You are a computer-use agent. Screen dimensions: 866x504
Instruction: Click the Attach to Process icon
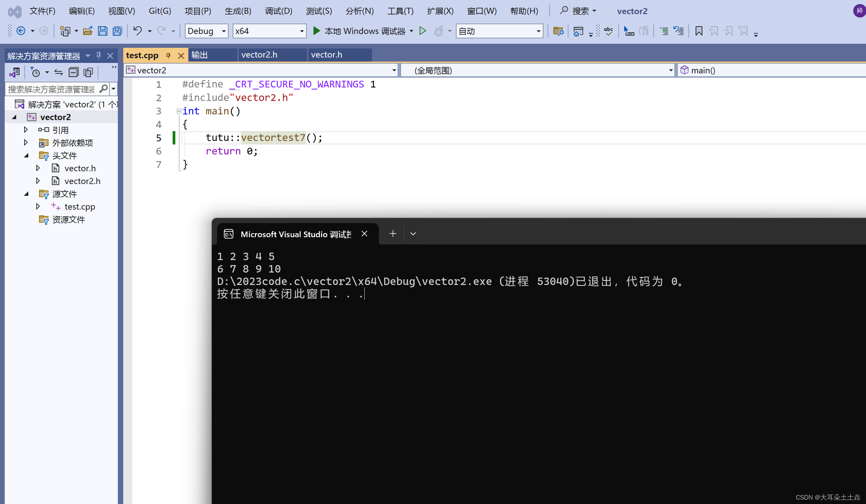(x=628, y=31)
